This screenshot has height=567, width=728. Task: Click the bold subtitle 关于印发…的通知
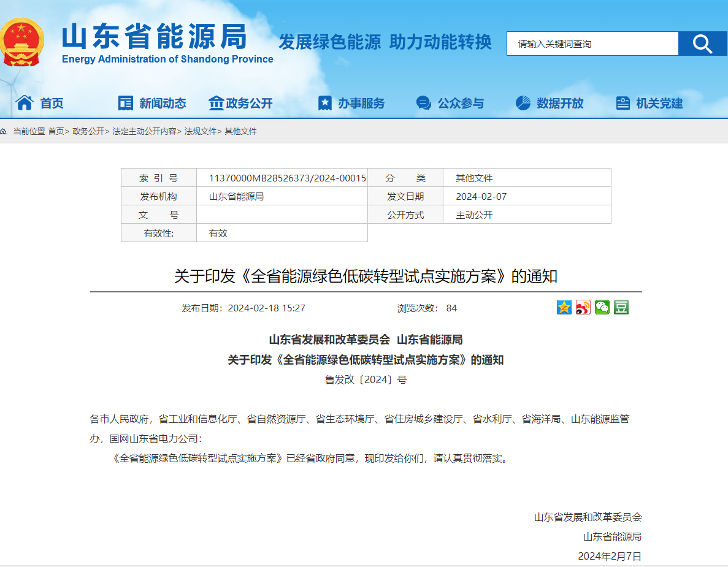[366, 360]
